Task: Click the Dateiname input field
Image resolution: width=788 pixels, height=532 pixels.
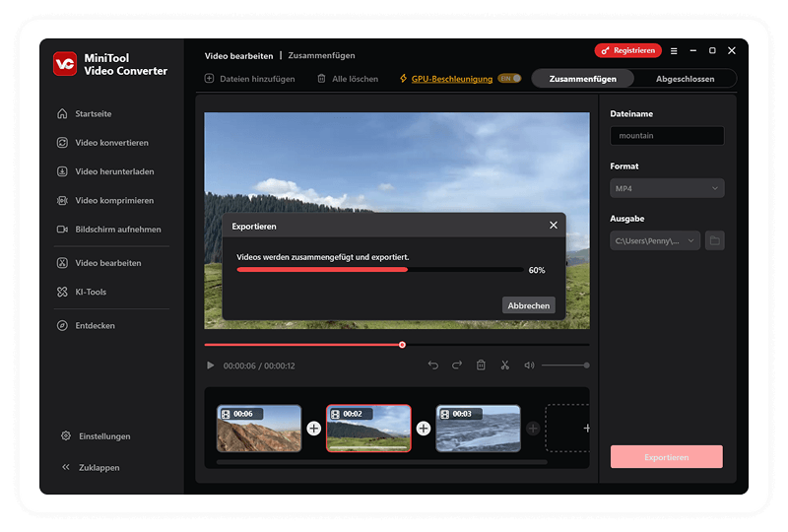Action: [x=667, y=136]
